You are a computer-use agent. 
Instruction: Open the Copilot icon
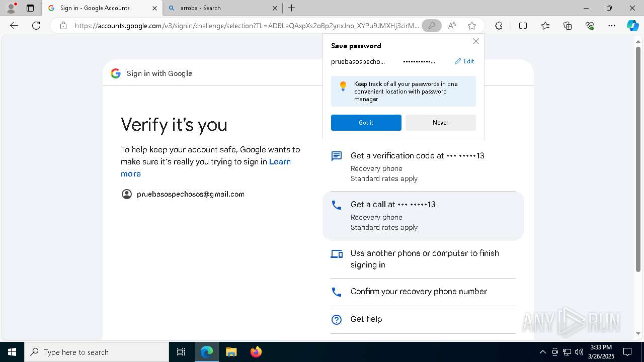pyautogui.click(x=632, y=26)
